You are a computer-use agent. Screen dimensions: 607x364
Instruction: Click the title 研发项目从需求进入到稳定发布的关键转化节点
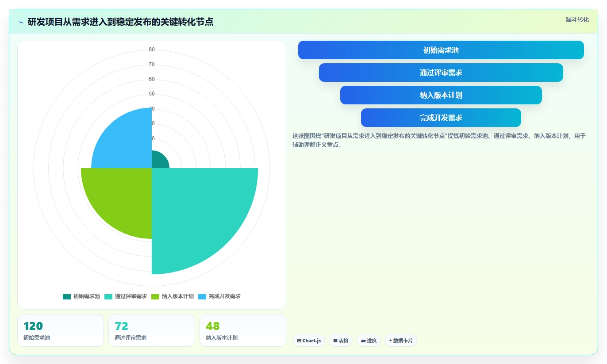point(120,22)
